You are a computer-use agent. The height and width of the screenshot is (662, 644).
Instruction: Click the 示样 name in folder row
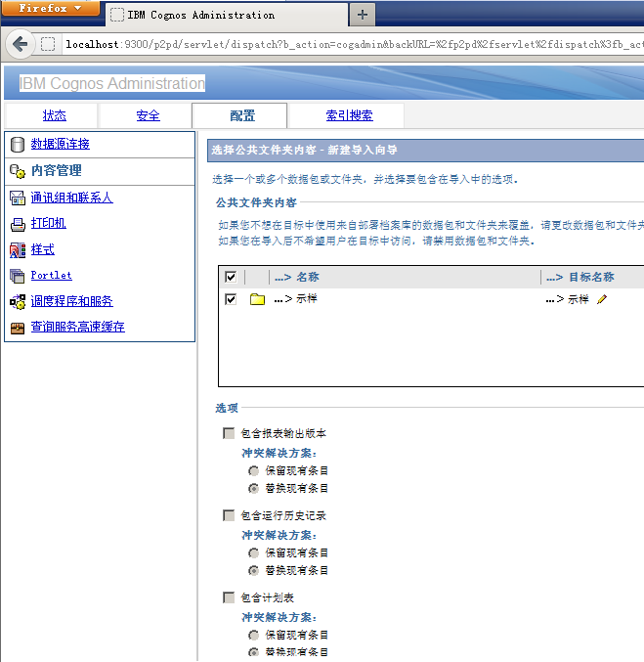click(307, 299)
